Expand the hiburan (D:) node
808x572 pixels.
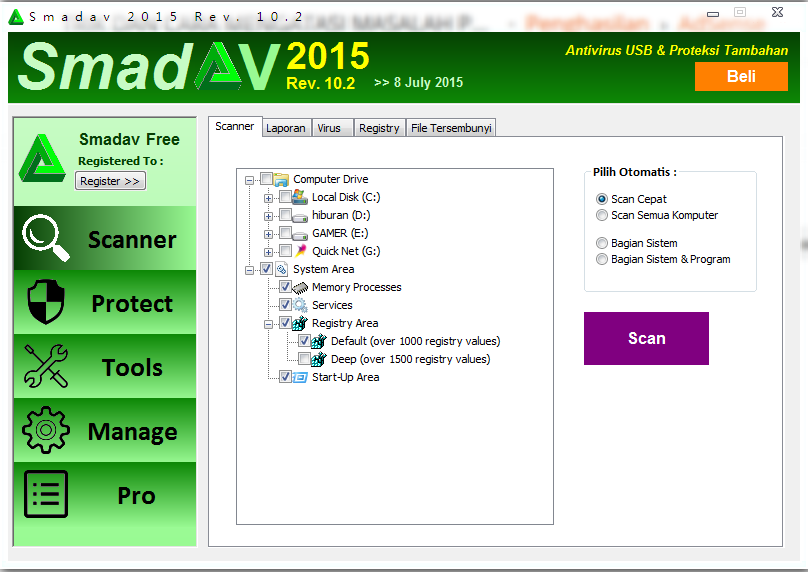pyautogui.click(x=268, y=216)
